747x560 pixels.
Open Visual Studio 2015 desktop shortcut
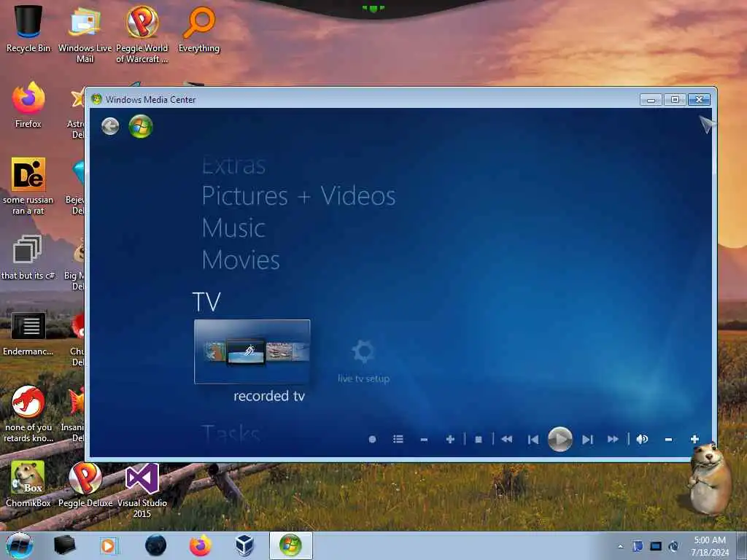pyautogui.click(x=142, y=491)
